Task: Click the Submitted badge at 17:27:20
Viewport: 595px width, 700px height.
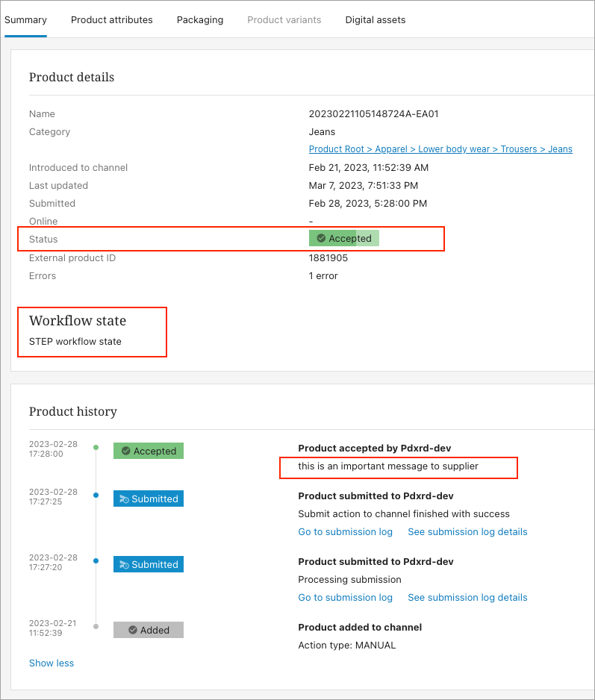Action: (x=149, y=564)
